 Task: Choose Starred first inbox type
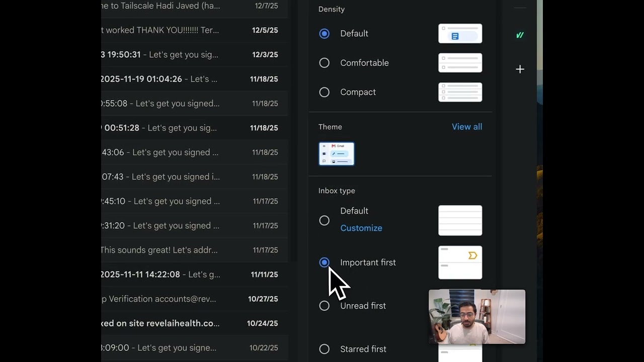325,349
